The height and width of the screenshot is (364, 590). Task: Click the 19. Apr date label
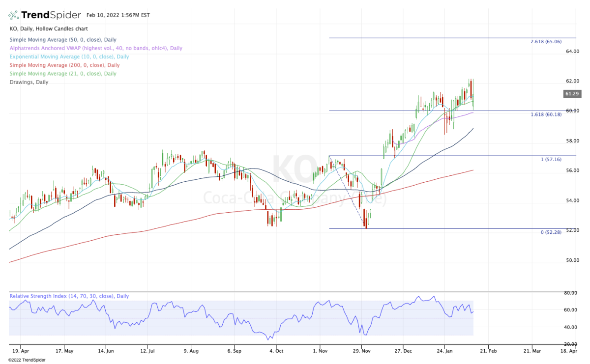21,351
